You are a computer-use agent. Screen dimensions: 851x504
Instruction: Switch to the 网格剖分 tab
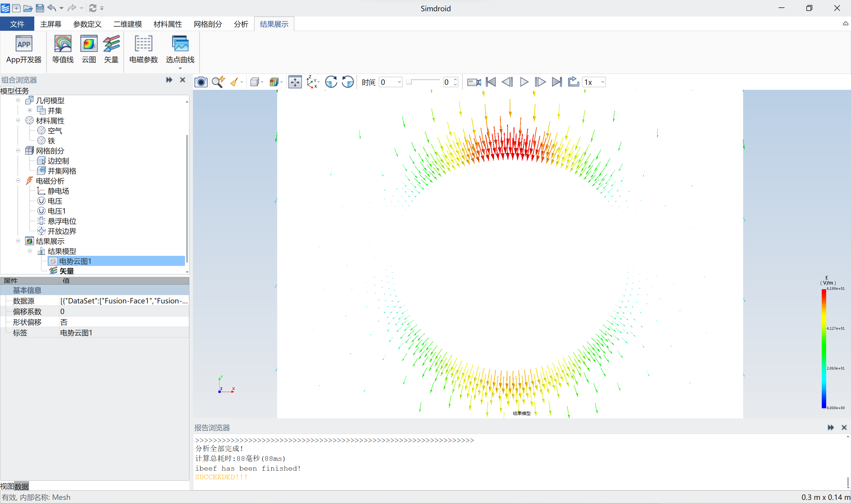tap(208, 24)
